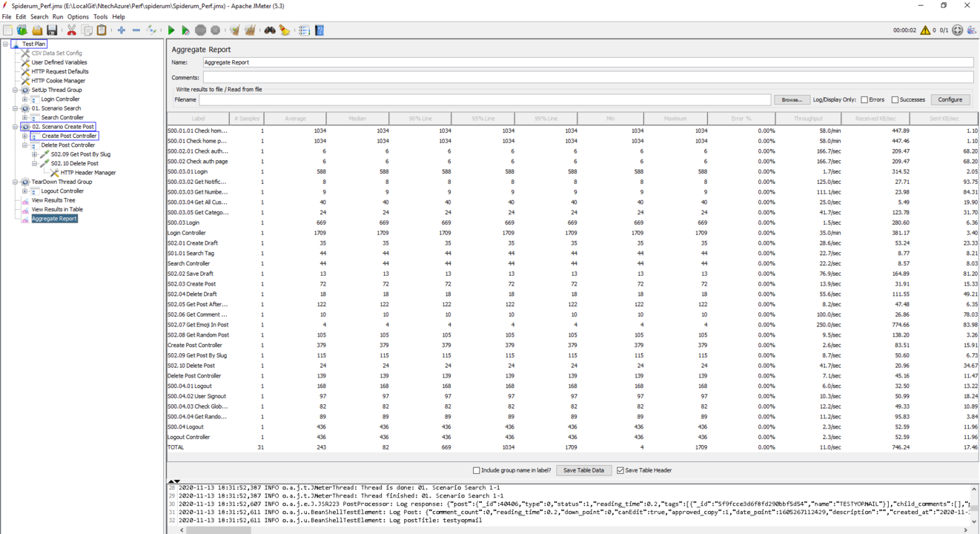This screenshot has height=534, width=980.
Task: Collapse the SetUp Thread Group node
Action: 15,90
